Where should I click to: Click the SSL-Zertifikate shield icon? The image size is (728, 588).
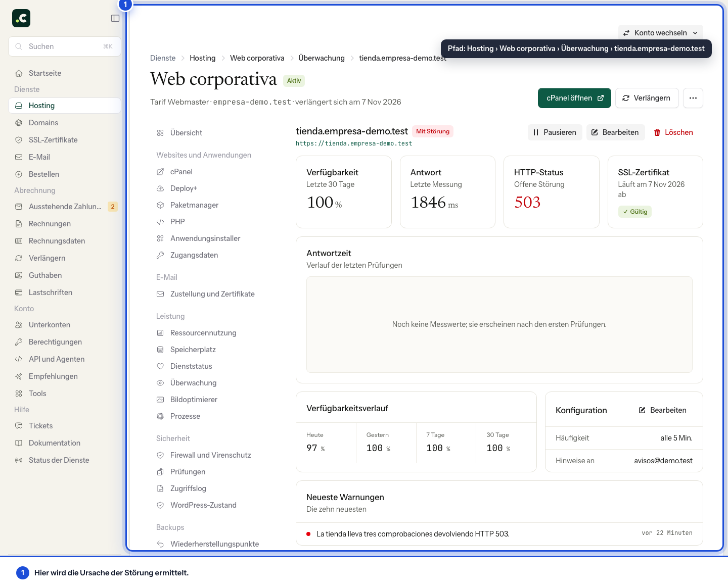(x=19, y=140)
